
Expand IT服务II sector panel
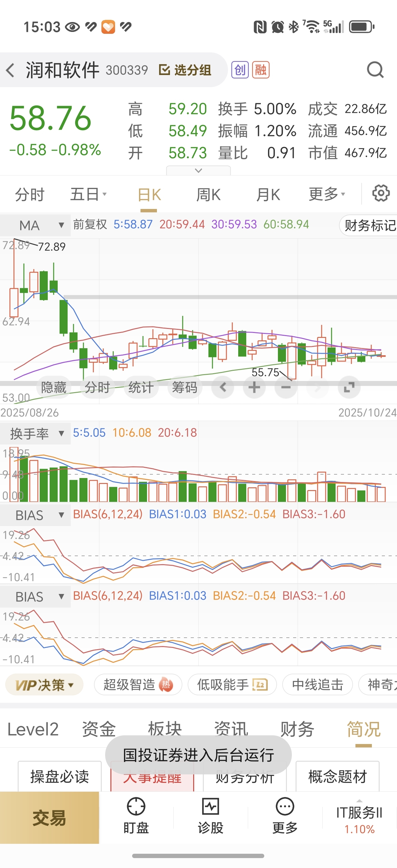tap(359, 817)
